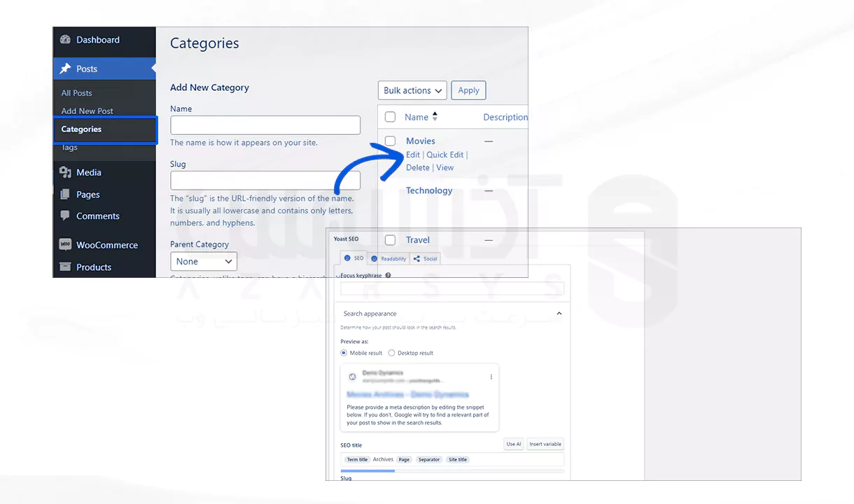Click the Delete link under Movies
The width and height of the screenshot is (854, 504).
pyautogui.click(x=418, y=167)
